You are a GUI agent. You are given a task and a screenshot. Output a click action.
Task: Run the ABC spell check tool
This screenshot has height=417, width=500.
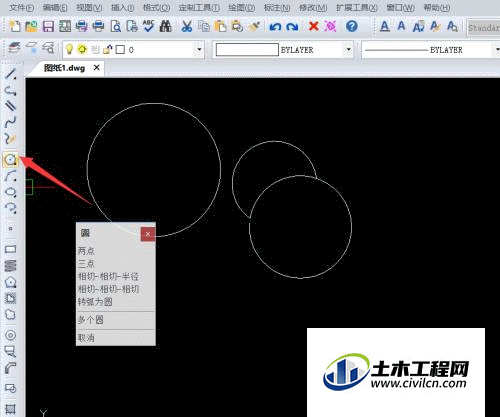148,26
